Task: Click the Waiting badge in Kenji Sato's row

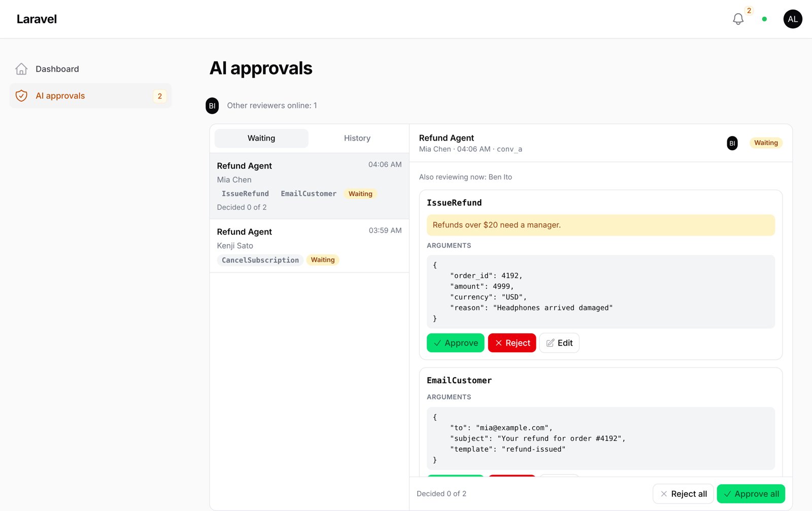Action: 323,260
